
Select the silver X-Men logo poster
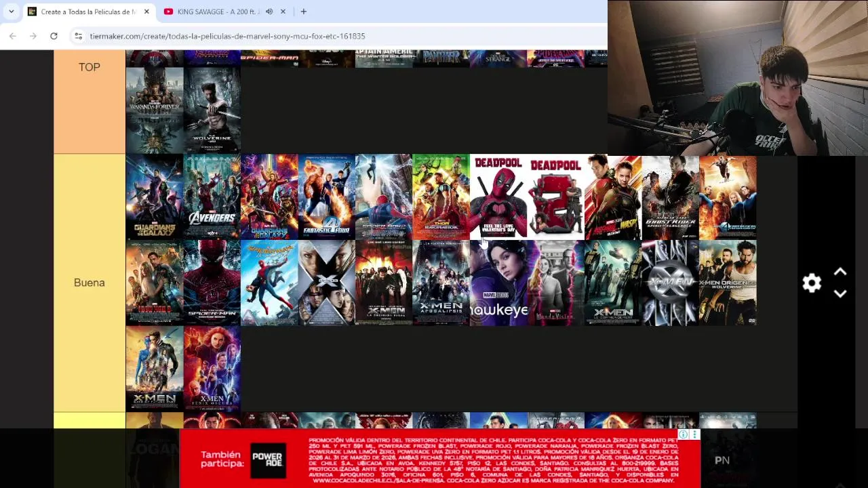click(670, 283)
